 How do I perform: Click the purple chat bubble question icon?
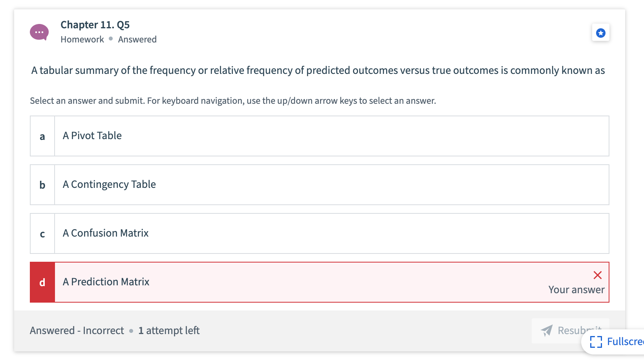coord(39,32)
